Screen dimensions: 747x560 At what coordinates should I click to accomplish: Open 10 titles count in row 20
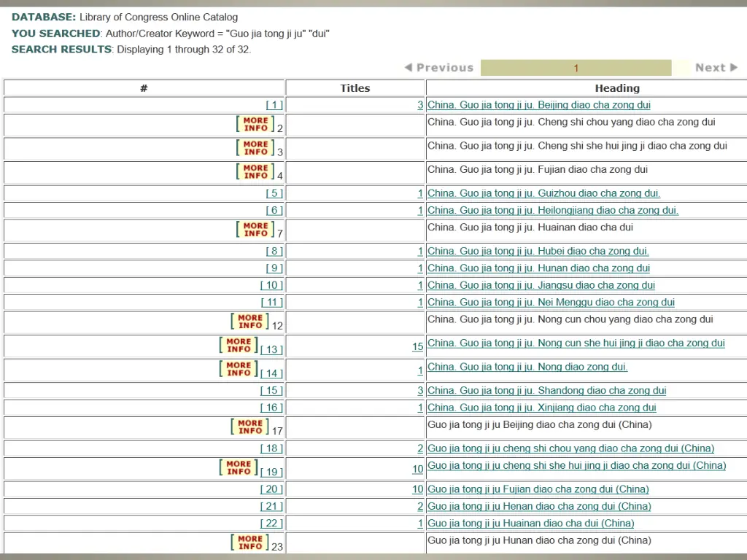(x=417, y=489)
